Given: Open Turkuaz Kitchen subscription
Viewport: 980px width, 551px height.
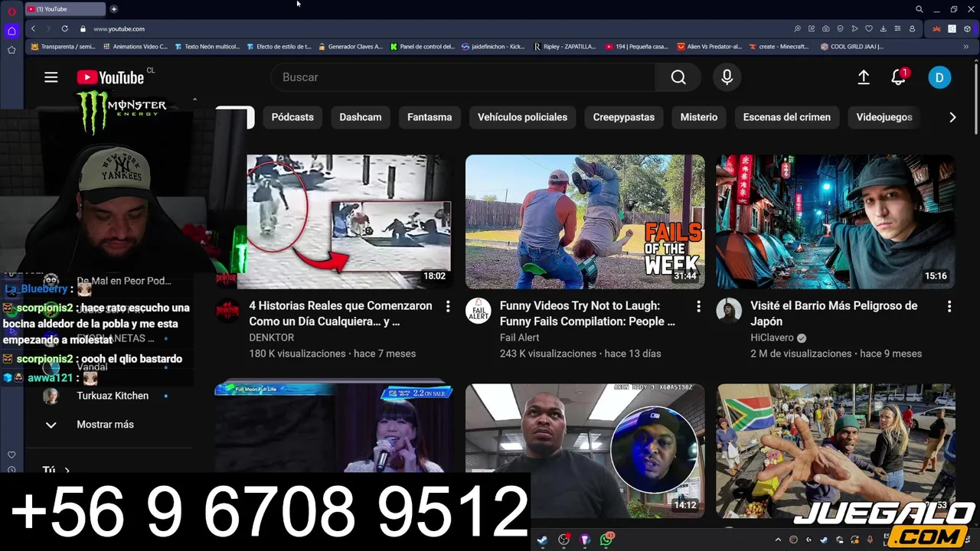Looking at the screenshot, I should click(113, 396).
